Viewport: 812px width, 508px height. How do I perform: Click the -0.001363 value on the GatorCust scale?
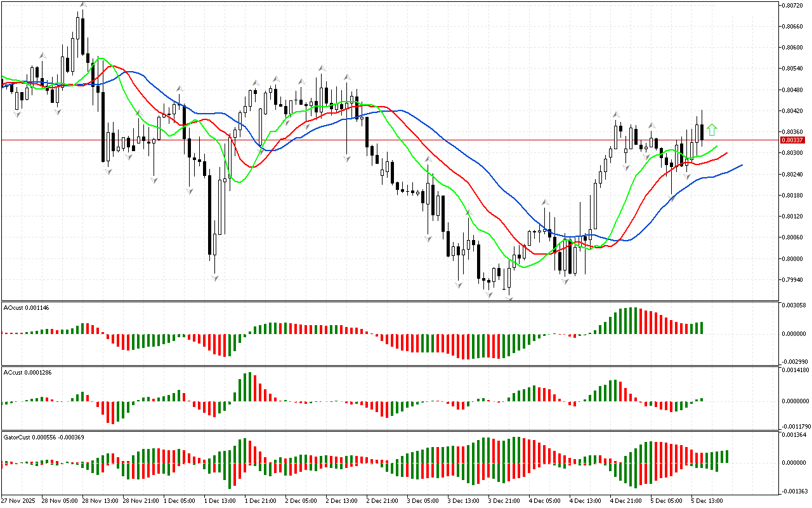pyautogui.click(x=793, y=491)
